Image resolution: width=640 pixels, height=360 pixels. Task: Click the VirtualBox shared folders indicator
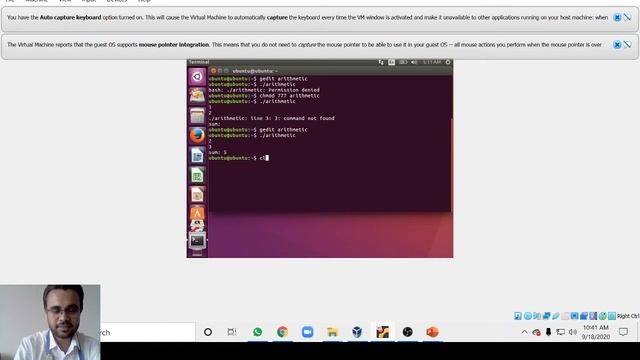[565, 316]
